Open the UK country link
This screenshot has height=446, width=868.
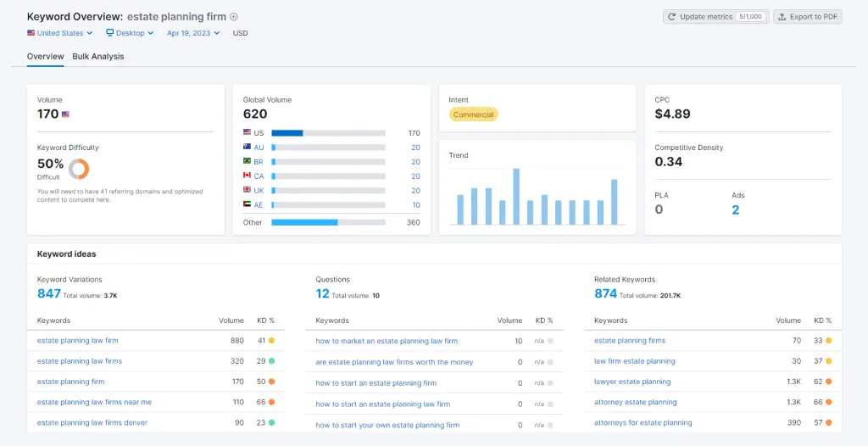click(x=259, y=191)
